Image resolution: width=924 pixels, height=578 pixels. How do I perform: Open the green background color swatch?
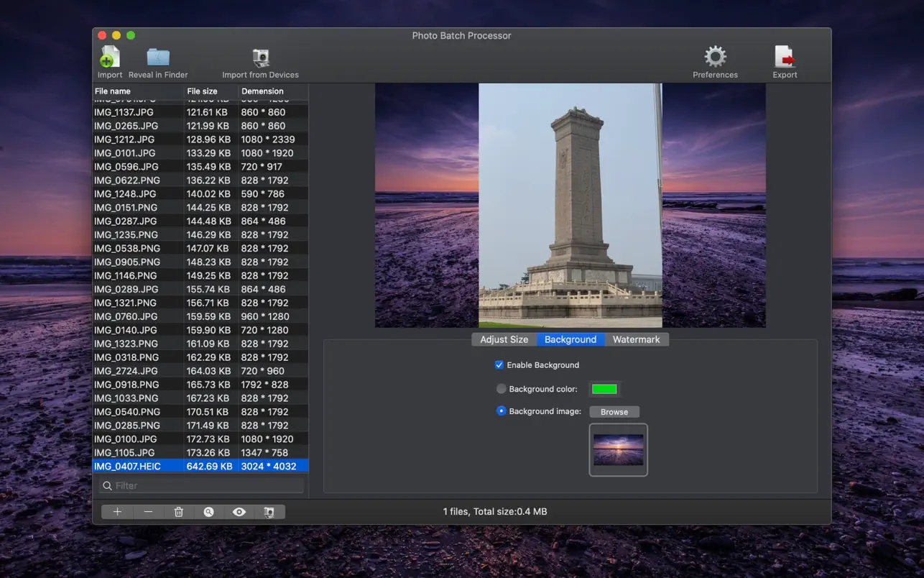click(604, 389)
